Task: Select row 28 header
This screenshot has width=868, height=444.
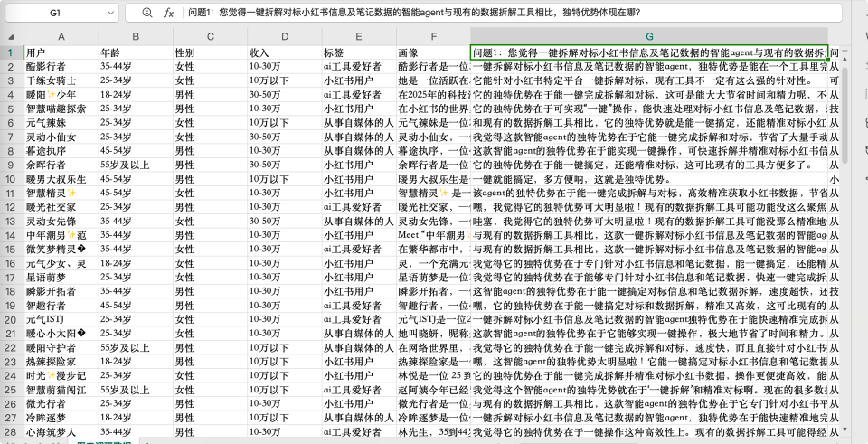Action: point(12,432)
